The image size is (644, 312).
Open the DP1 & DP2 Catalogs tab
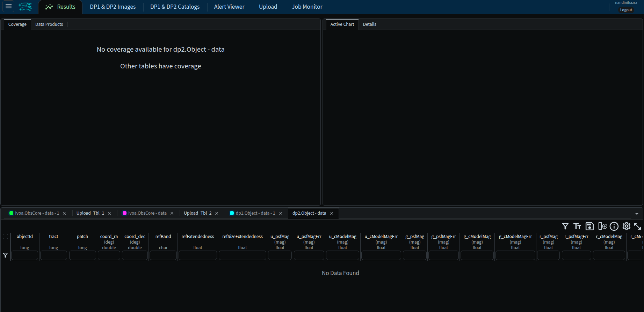pyautogui.click(x=175, y=7)
